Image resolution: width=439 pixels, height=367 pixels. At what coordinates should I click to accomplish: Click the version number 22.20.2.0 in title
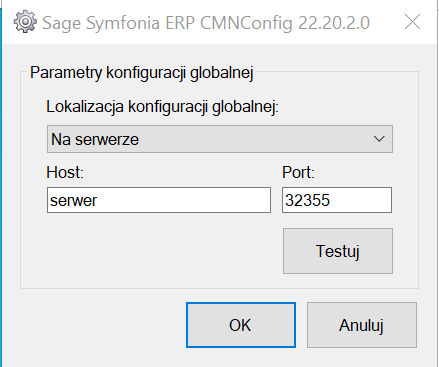coord(334,23)
